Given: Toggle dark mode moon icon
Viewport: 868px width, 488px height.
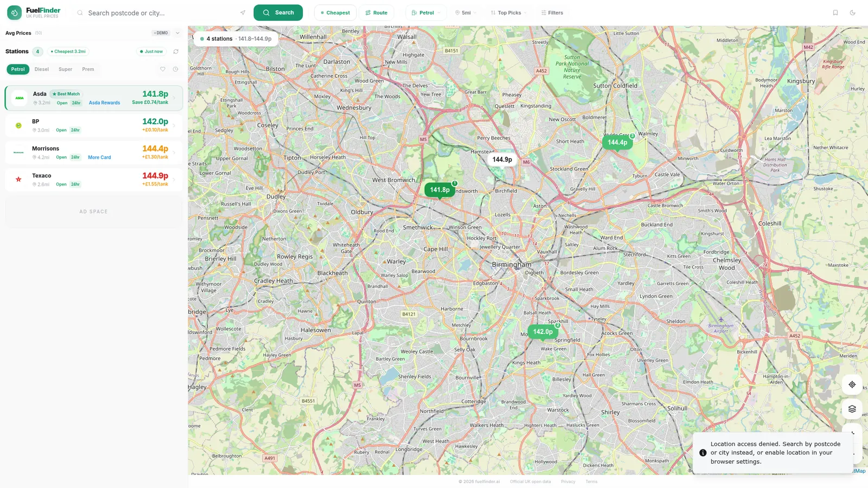Looking at the screenshot, I should (852, 12).
